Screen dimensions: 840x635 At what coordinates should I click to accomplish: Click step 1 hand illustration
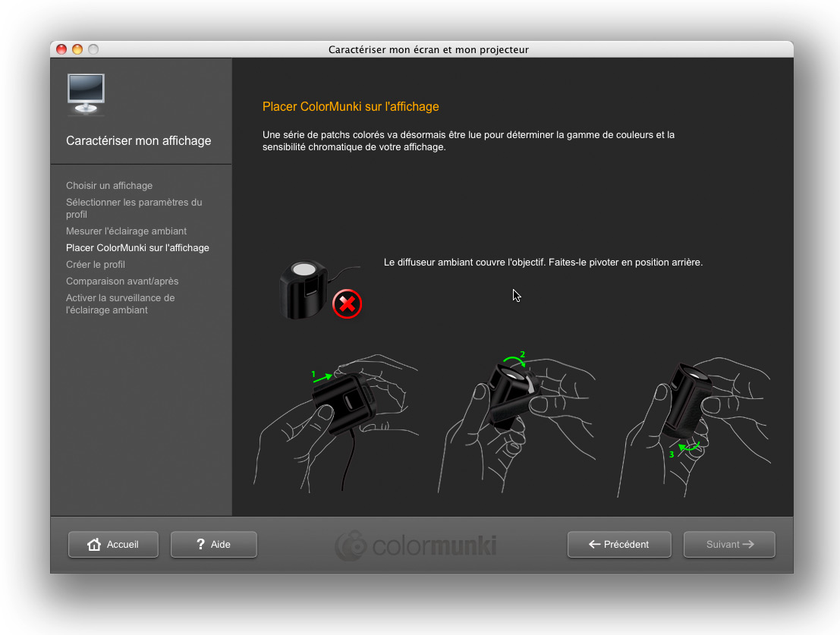tap(338, 422)
